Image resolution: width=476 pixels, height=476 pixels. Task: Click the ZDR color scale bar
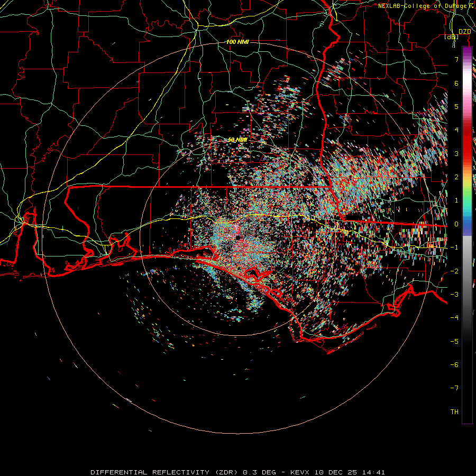click(467, 235)
